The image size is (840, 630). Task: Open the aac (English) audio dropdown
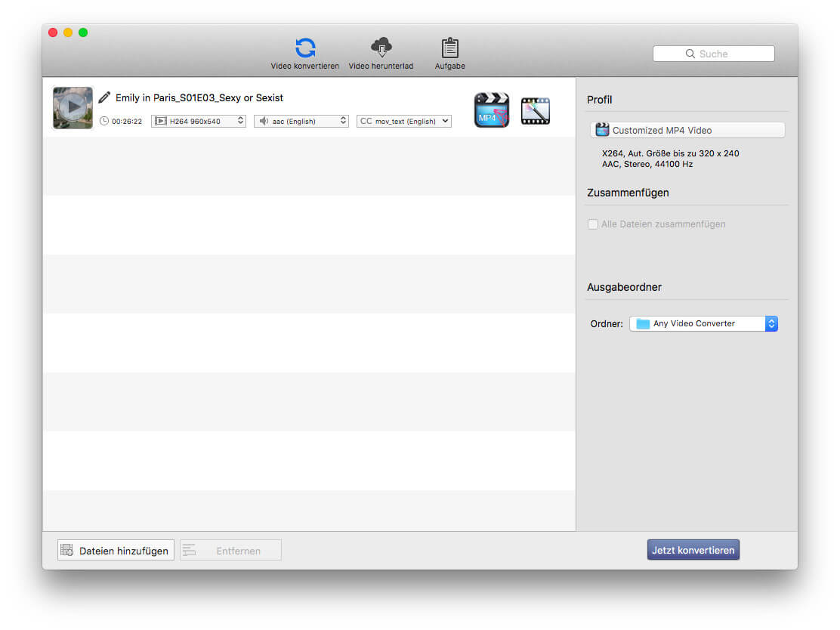click(301, 121)
